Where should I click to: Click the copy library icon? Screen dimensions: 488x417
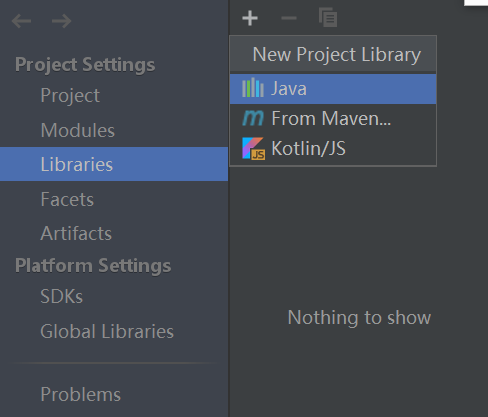(328, 18)
